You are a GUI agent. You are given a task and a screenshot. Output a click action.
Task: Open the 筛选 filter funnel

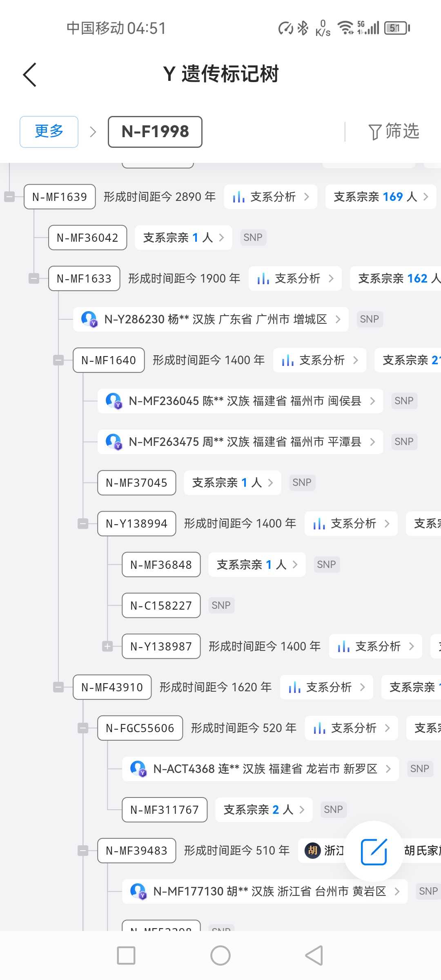tap(394, 131)
